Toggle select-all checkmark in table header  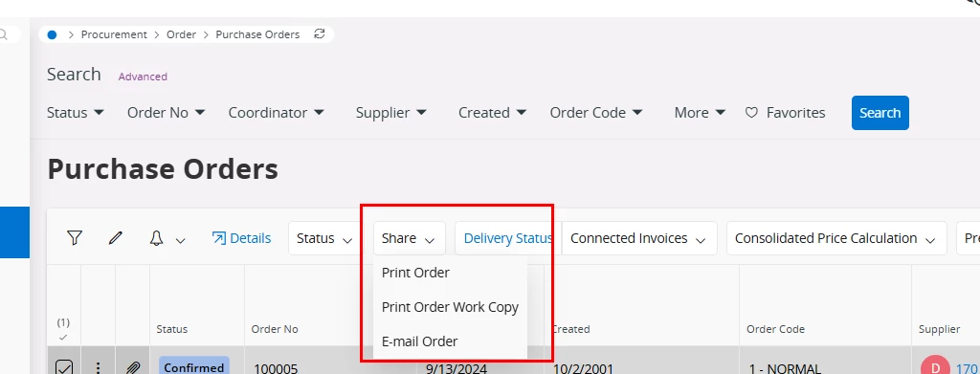63,337
